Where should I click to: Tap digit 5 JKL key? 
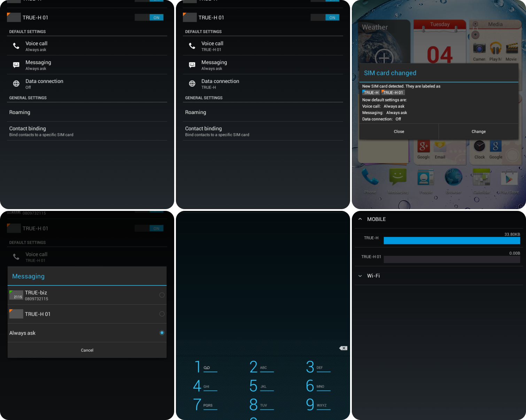pos(262,385)
